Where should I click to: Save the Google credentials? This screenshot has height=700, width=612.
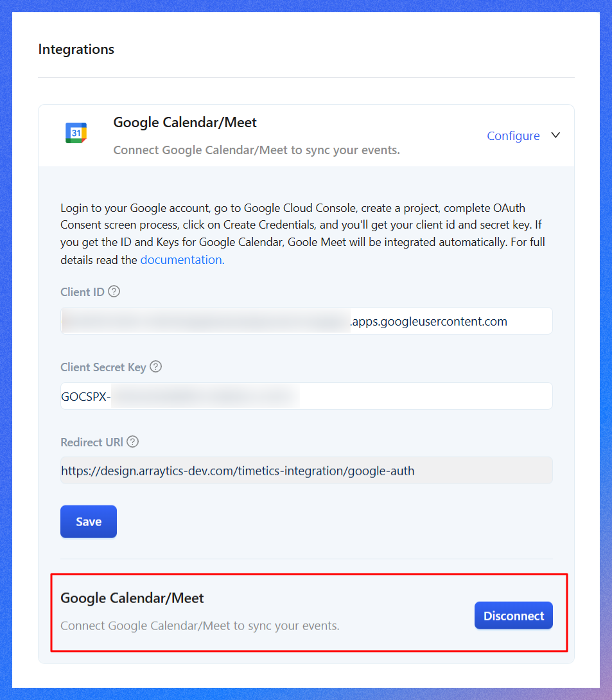[89, 521]
